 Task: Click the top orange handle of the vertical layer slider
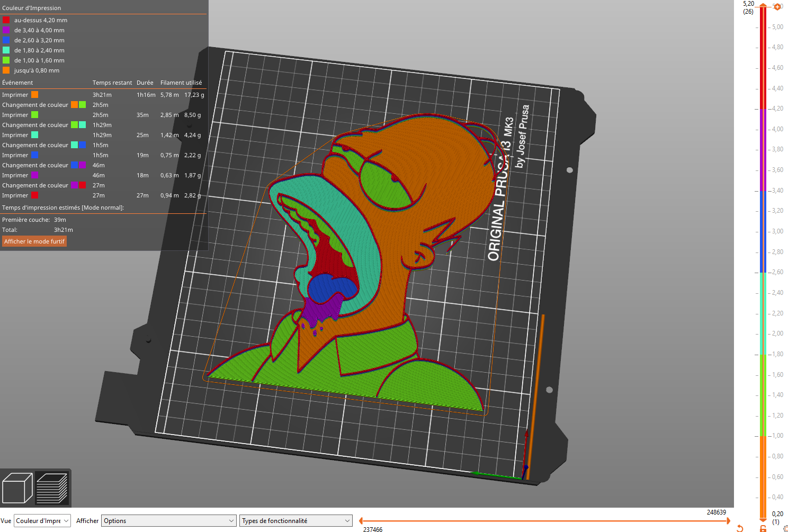pos(763,5)
